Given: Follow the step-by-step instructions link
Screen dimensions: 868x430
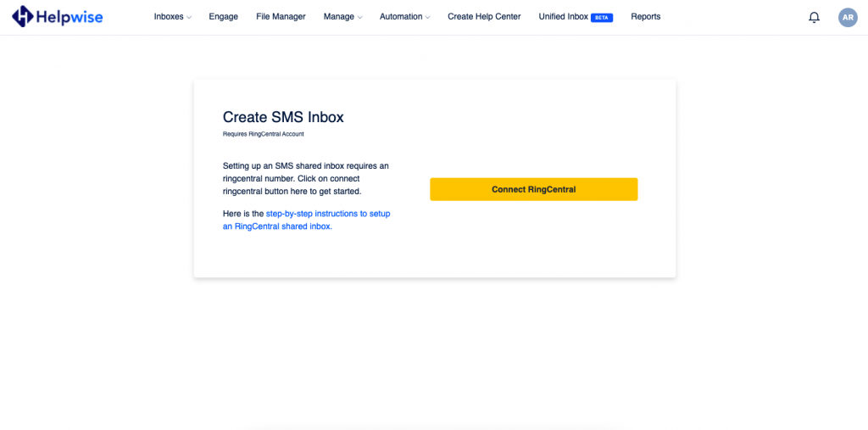Looking at the screenshot, I should tap(307, 220).
